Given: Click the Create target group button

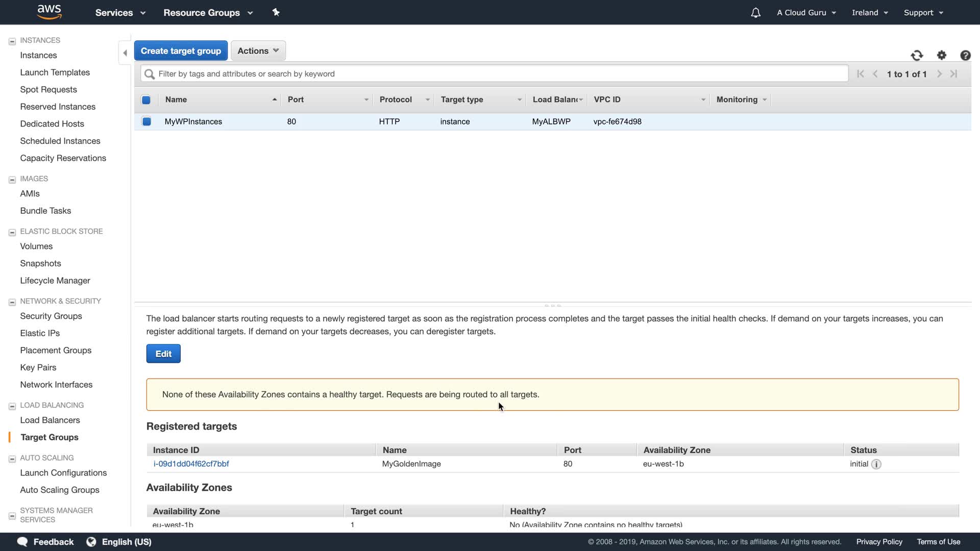Looking at the screenshot, I should (181, 51).
